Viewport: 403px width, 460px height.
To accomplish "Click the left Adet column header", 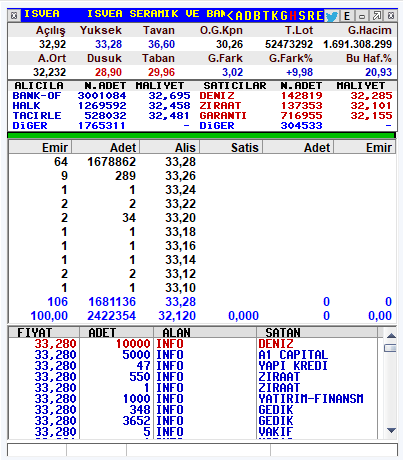I will pos(106,147).
